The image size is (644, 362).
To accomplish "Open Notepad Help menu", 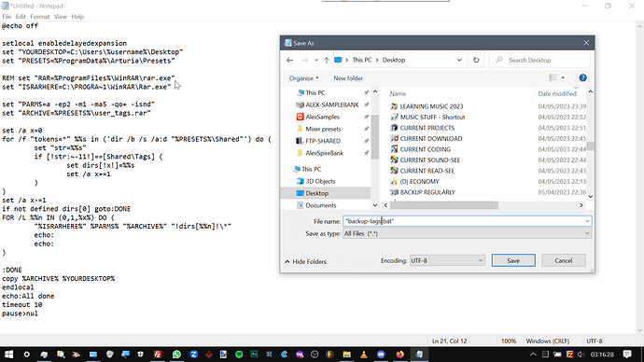I will point(77,17).
